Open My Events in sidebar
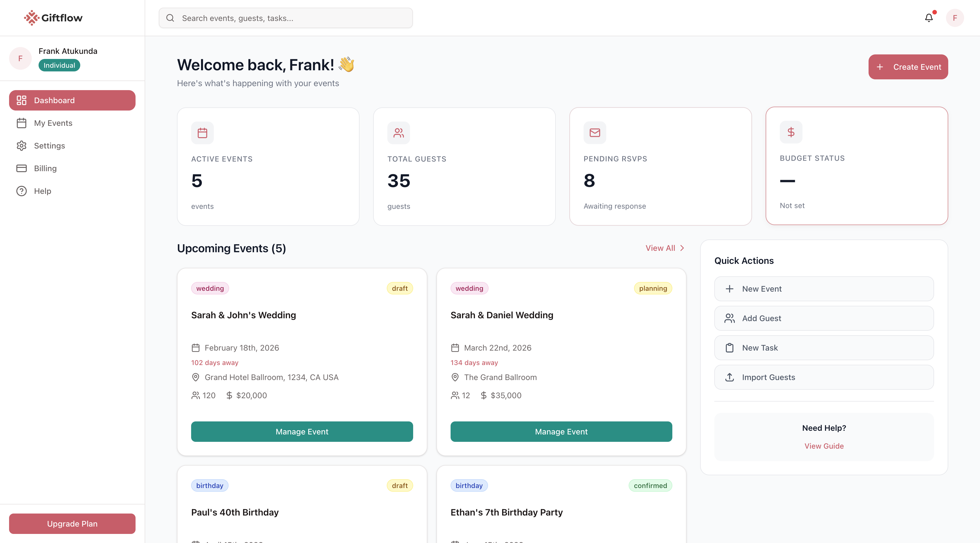 pos(53,123)
